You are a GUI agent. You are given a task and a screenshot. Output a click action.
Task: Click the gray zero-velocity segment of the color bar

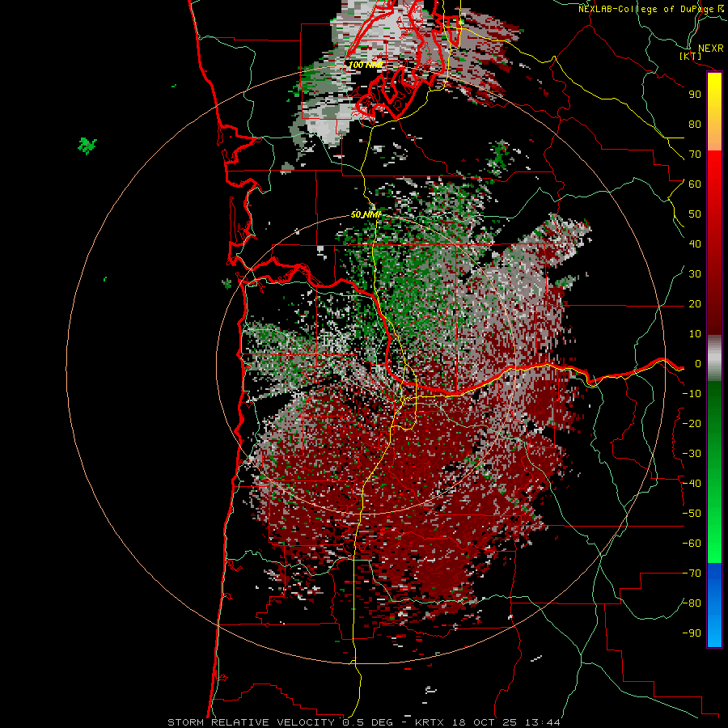(714, 358)
